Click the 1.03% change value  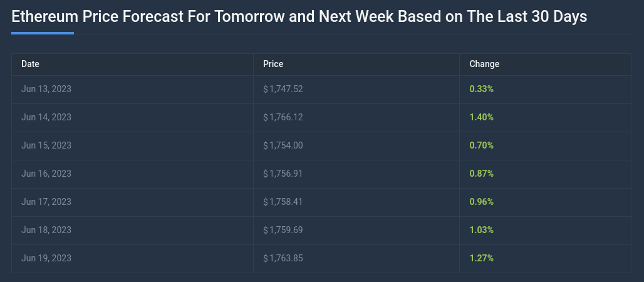tap(482, 230)
